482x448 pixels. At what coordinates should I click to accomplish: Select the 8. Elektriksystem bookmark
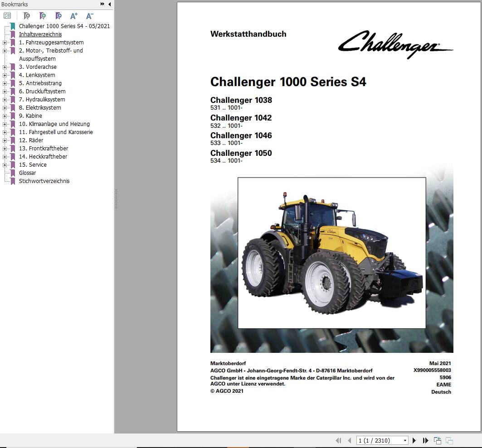point(40,108)
